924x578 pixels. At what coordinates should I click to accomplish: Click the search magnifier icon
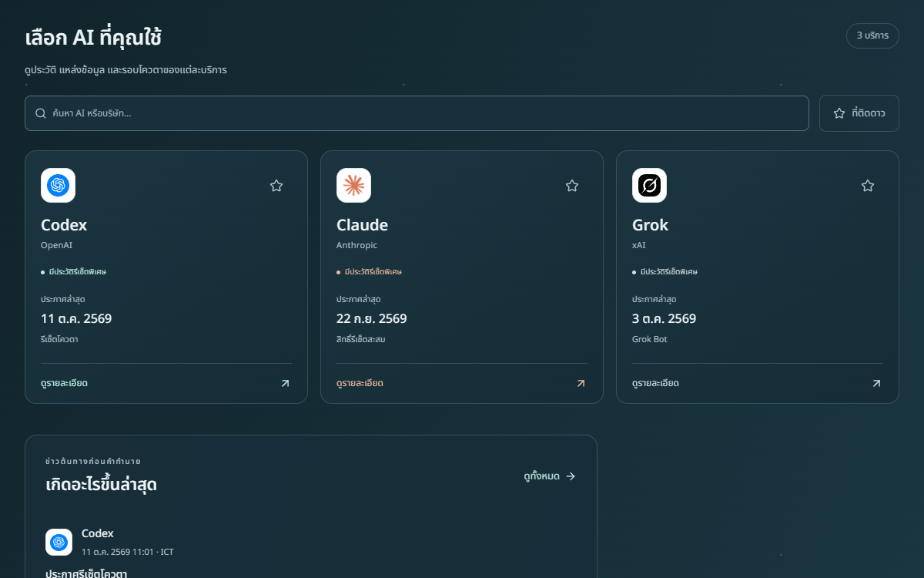click(x=41, y=113)
